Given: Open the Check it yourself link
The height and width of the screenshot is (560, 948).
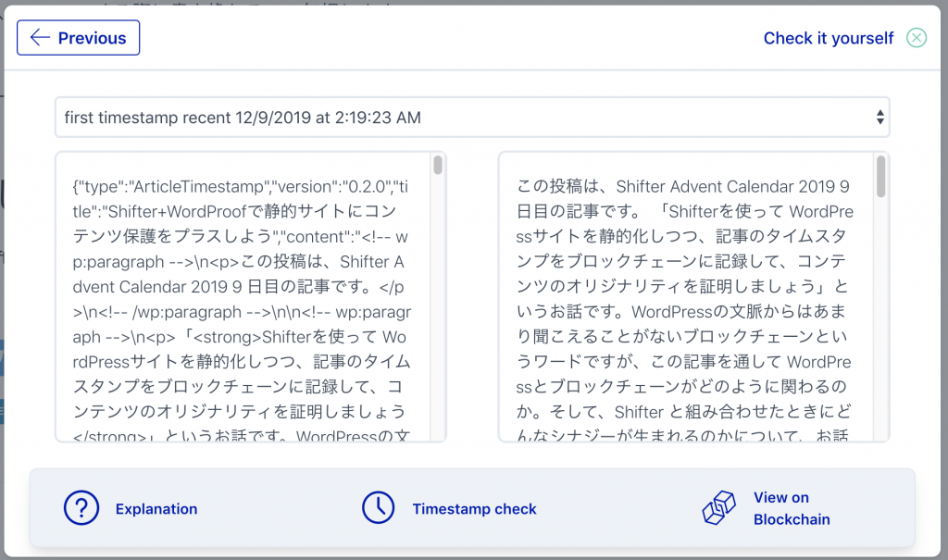Looking at the screenshot, I should [x=828, y=38].
